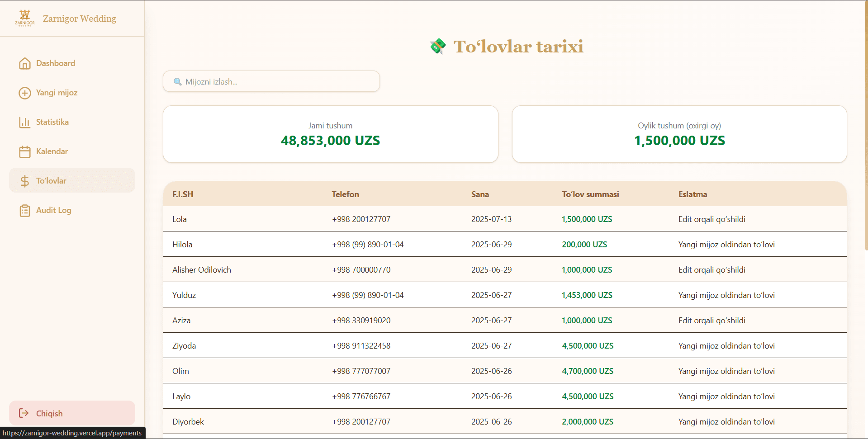The width and height of the screenshot is (868, 439).
Task: Click the Chiqish logout arrow icon
Action: [24, 413]
